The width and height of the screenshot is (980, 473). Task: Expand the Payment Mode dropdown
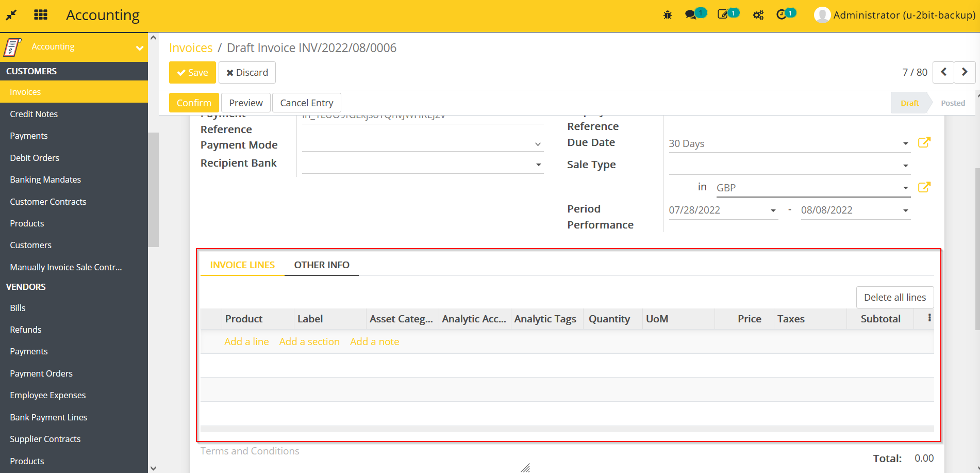click(538, 144)
